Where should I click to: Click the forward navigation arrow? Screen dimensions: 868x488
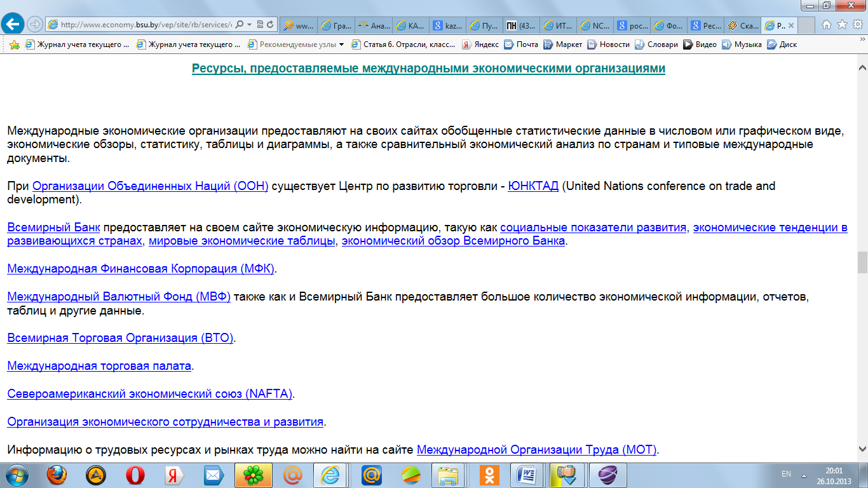coord(35,25)
